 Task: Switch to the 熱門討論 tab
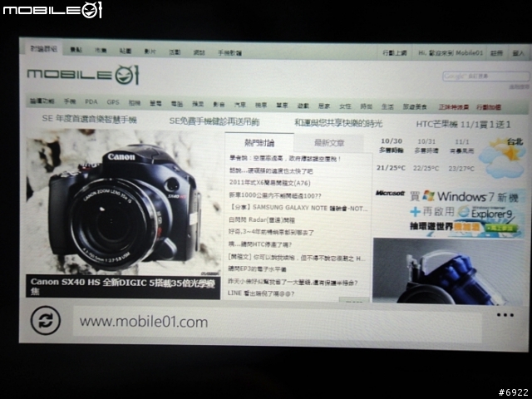[x=259, y=143]
